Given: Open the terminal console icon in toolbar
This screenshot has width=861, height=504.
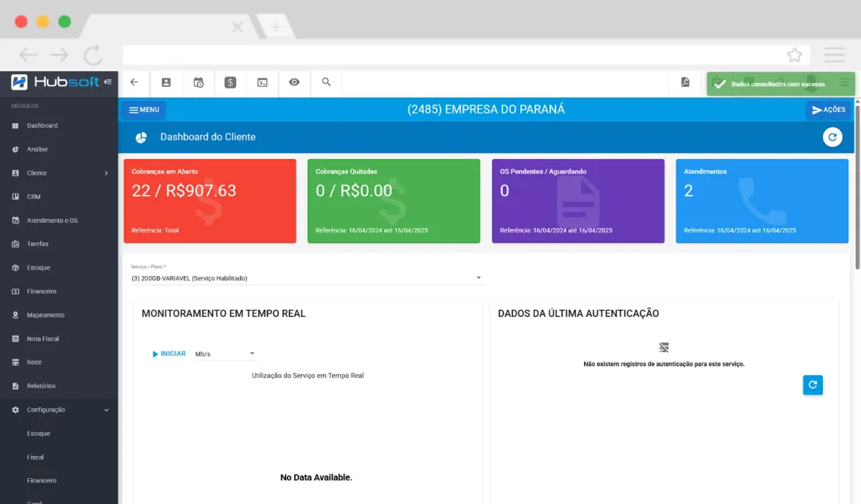Looking at the screenshot, I should pyautogui.click(x=263, y=82).
